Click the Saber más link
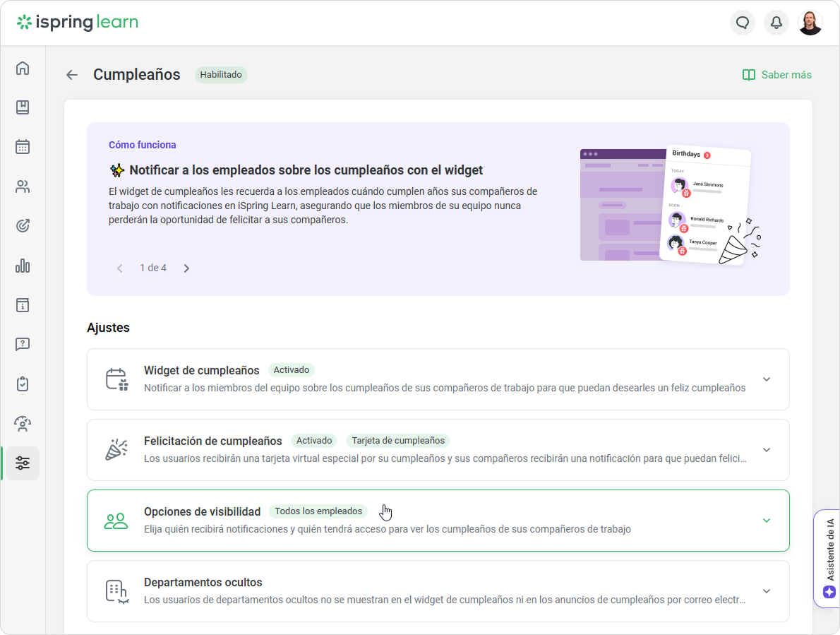The image size is (840, 635). coord(777,75)
